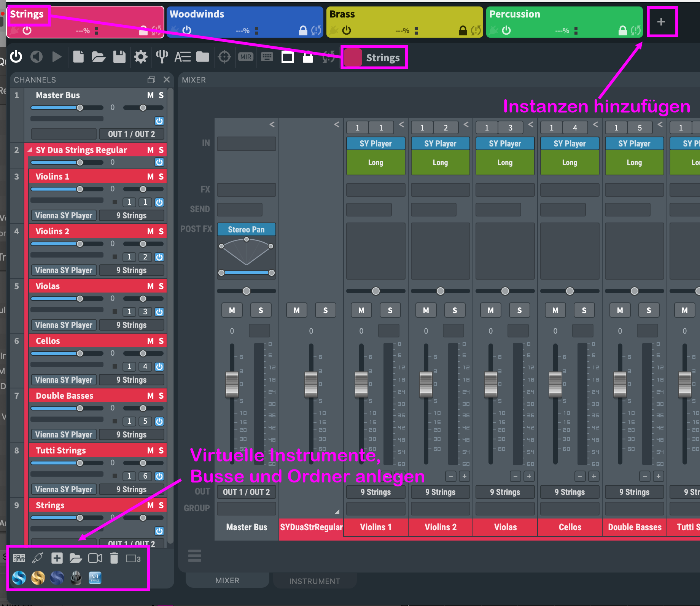The height and width of the screenshot is (606, 700).
Task: Solo the Cellos mixer strip
Action: [x=584, y=310]
